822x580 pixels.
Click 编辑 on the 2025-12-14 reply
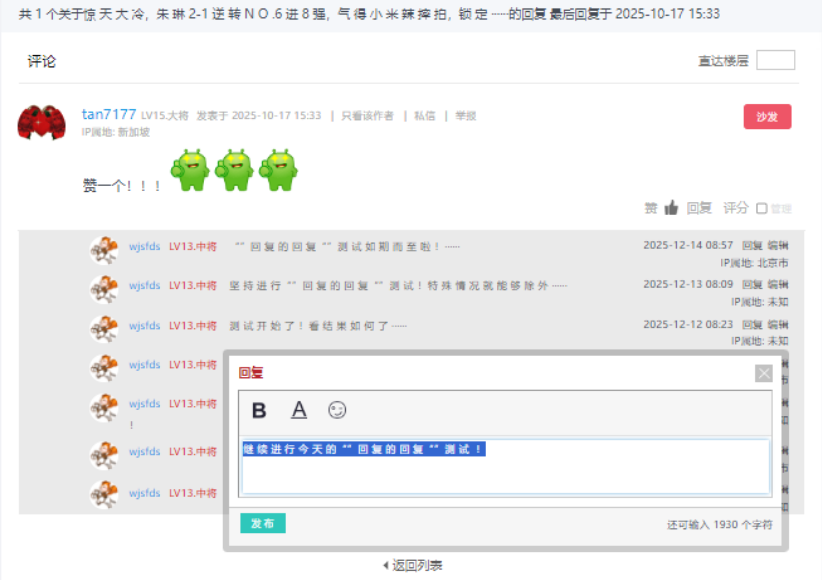coord(777,245)
